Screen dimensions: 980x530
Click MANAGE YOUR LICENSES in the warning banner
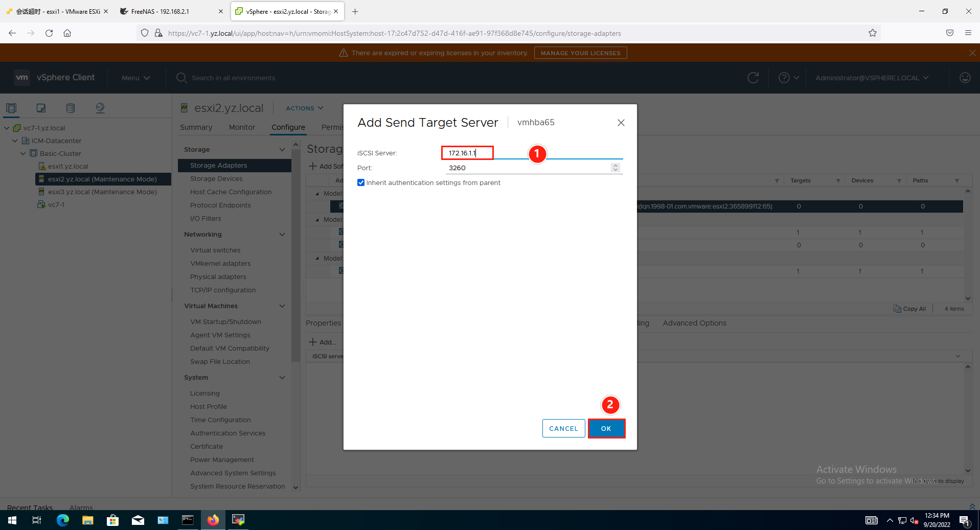pyautogui.click(x=580, y=53)
